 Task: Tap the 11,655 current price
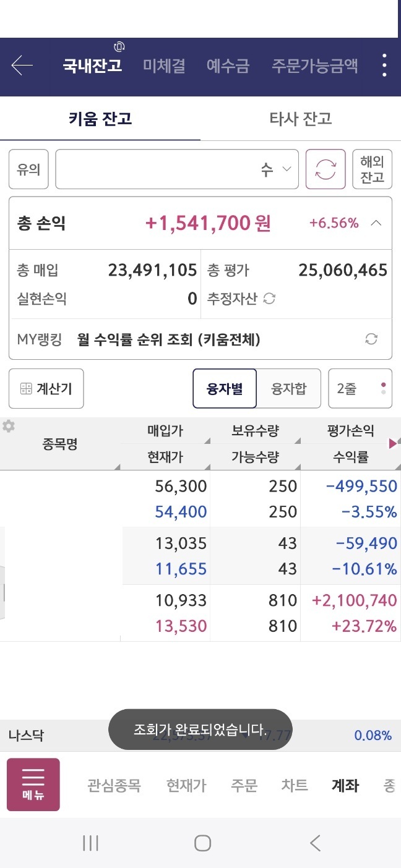(181, 569)
